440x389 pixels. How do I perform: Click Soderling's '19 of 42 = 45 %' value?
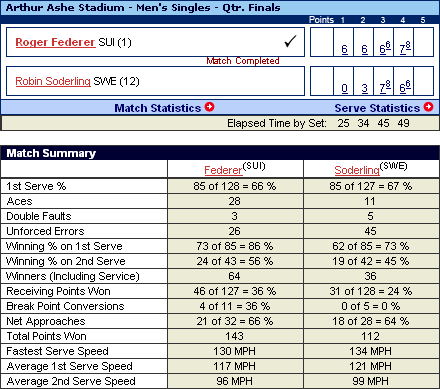point(370,261)
